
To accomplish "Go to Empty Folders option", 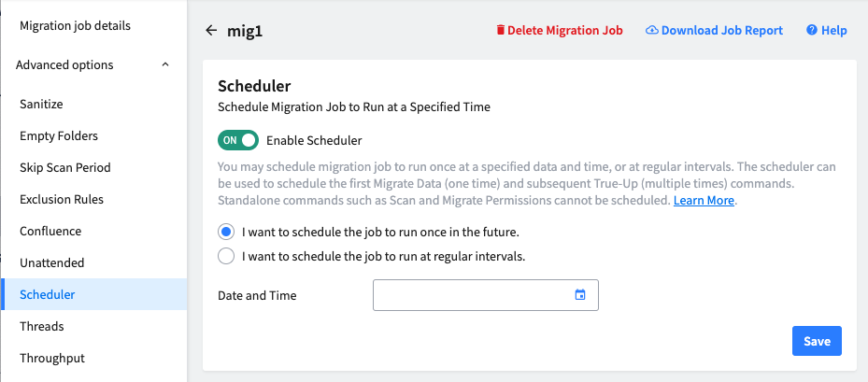I will (59, 135).
